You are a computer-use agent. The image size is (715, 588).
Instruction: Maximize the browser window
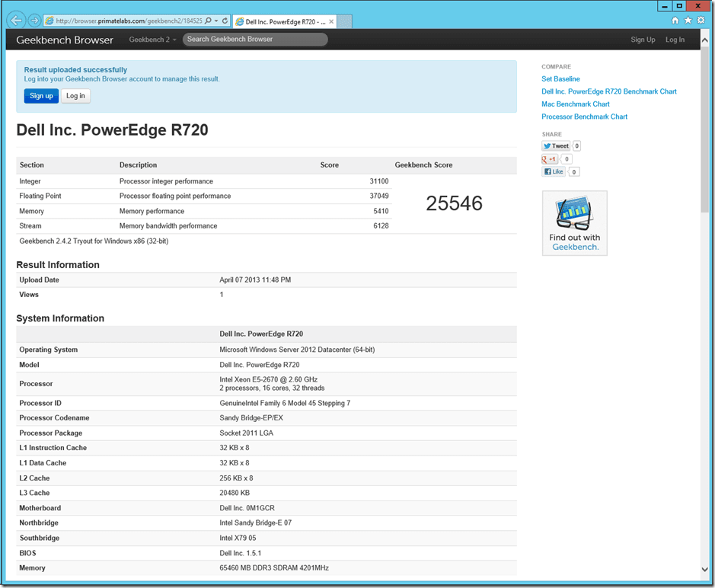tap(679, 6)
